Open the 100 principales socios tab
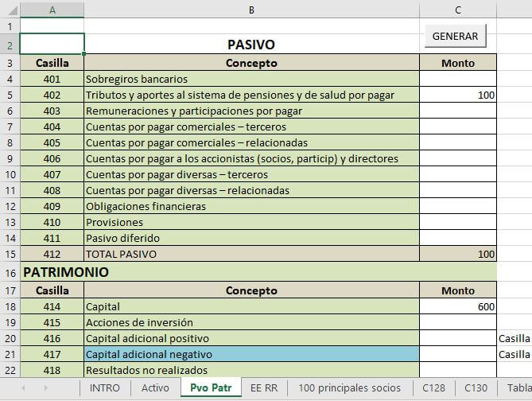The image size is (532, 401). [350, 388]
